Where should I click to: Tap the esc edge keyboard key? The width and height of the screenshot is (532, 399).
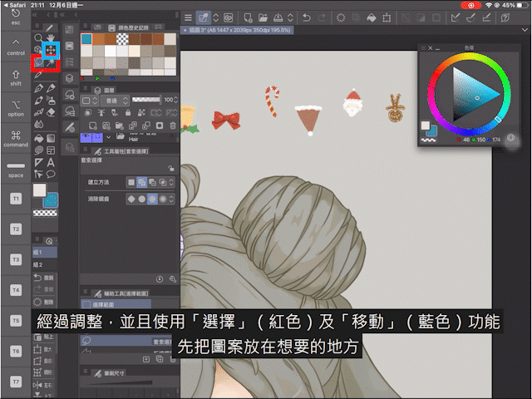(x=16, y=17)
